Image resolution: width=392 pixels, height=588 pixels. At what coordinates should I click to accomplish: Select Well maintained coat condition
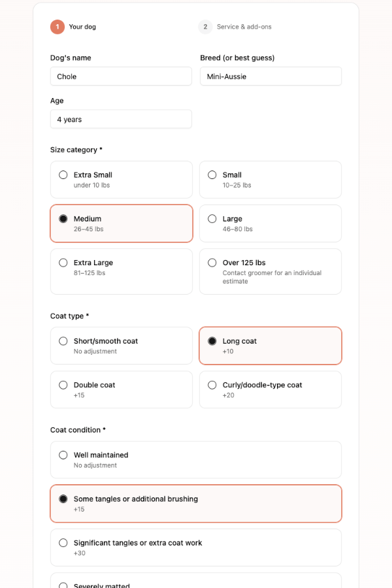(x=196, y=460)
